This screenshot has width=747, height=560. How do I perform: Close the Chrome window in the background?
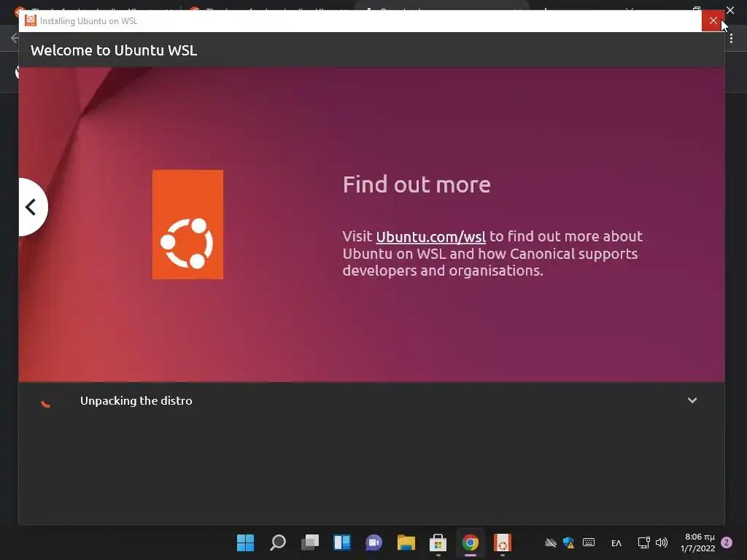pos(730,9)
